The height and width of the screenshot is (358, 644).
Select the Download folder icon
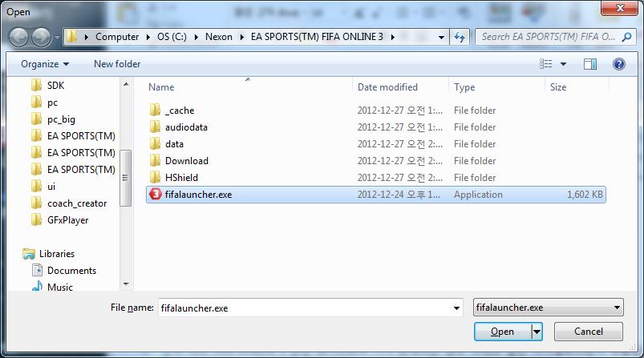pos(155,160)
